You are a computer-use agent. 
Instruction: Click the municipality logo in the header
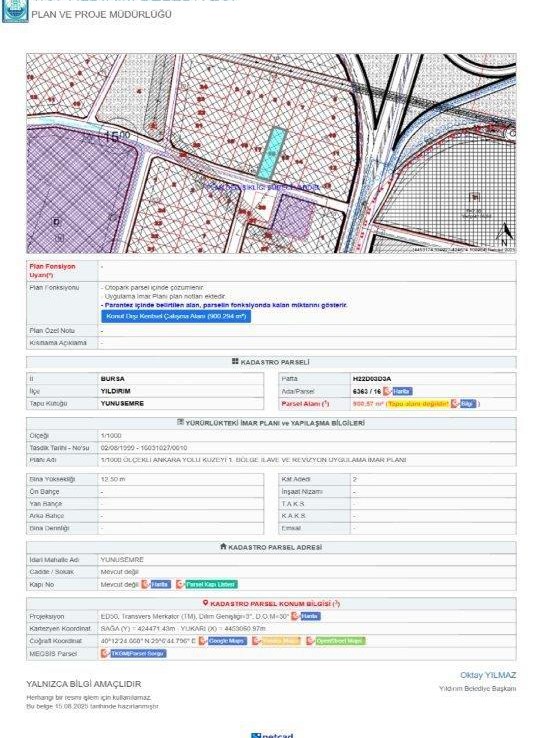point(15,10)
